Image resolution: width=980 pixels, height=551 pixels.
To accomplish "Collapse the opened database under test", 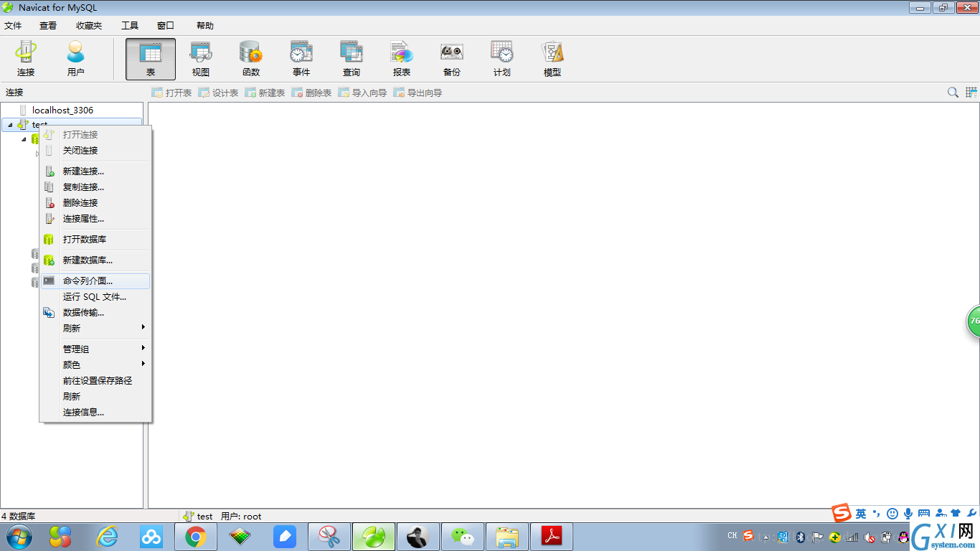I will coord(24,139).
